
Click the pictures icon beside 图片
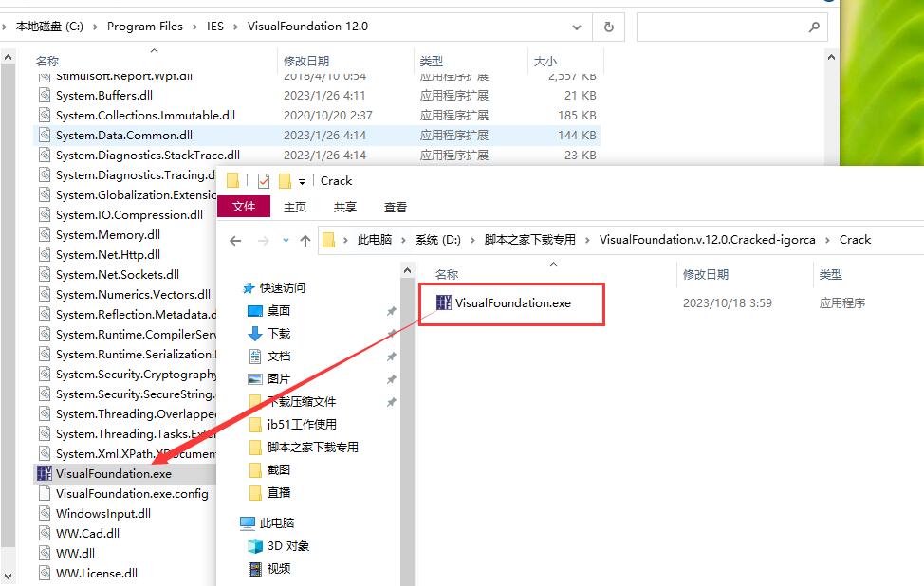click(254, 379)
